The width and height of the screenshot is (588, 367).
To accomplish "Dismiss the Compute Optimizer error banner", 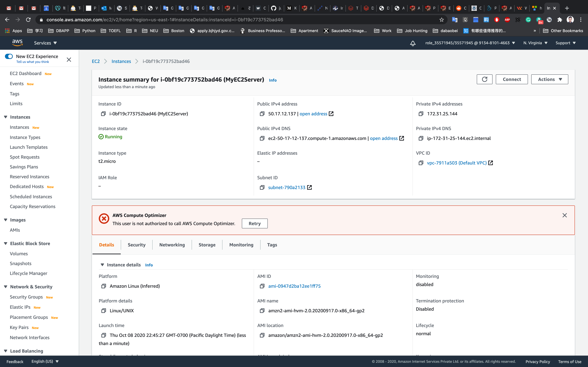I will pos(564,215).
